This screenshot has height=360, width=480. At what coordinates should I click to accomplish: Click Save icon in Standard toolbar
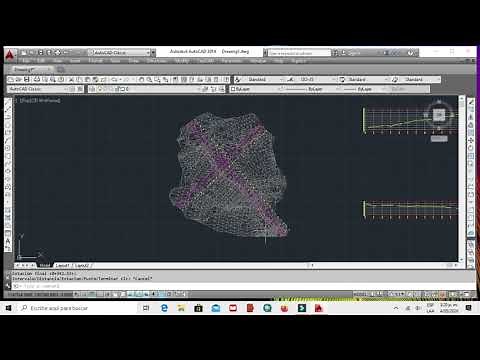click(x=26, y=79)
